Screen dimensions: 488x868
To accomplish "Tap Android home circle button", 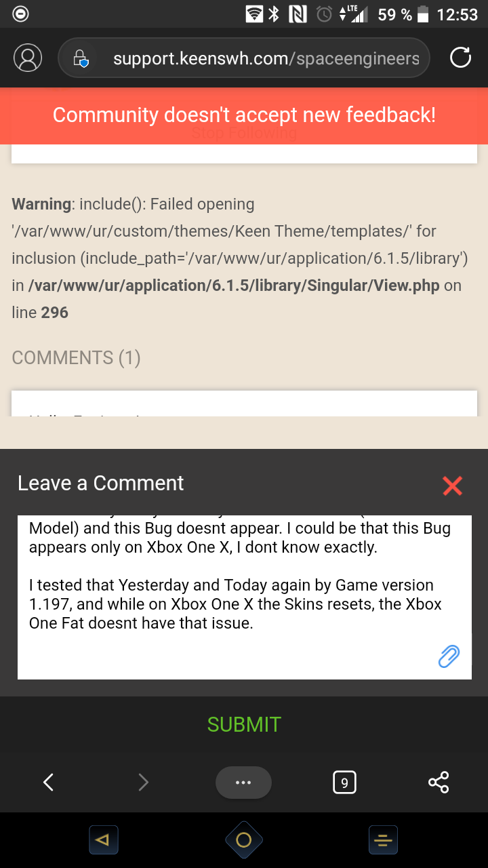I will point(244,840).
